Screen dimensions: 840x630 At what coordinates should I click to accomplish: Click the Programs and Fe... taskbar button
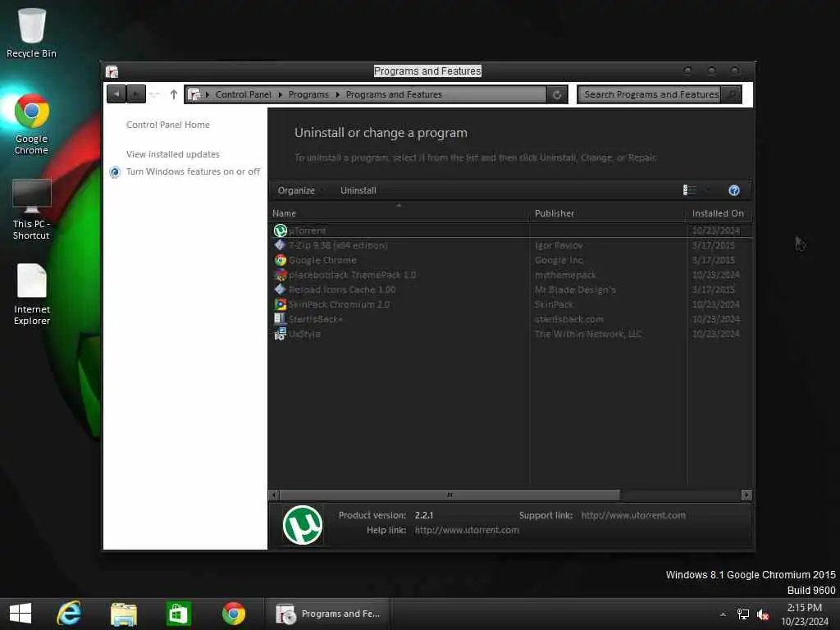[327, 614]
